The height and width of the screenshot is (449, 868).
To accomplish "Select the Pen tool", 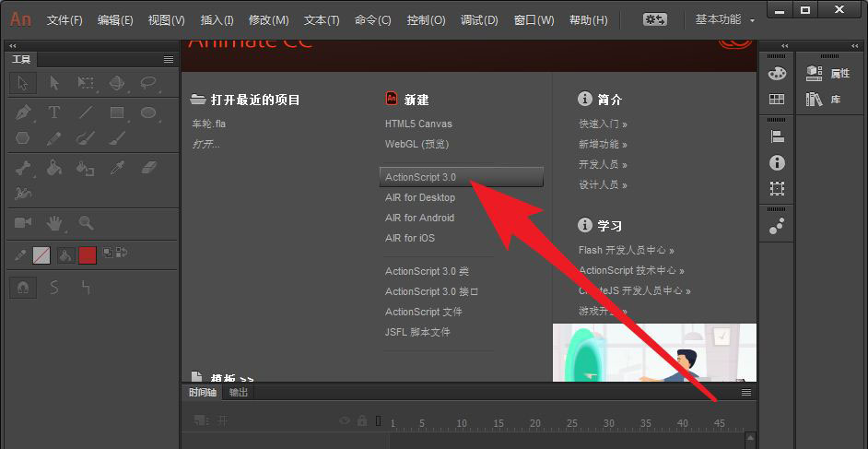I will [23, 113].
